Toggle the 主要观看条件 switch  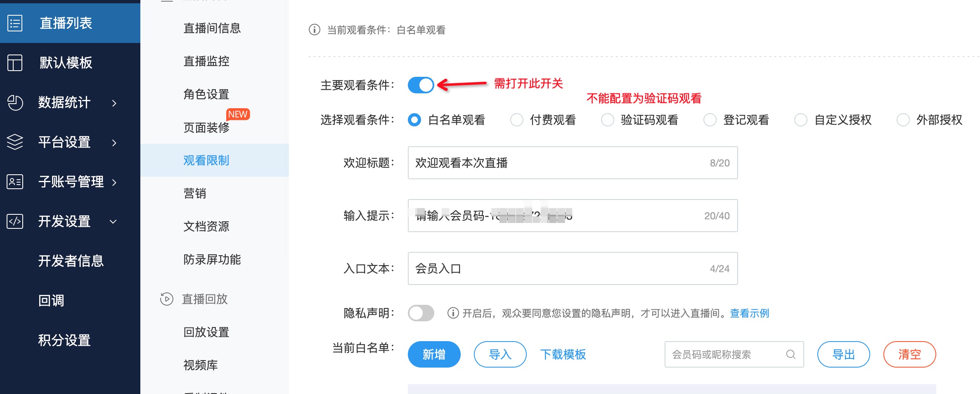click(x=421, y=85)
